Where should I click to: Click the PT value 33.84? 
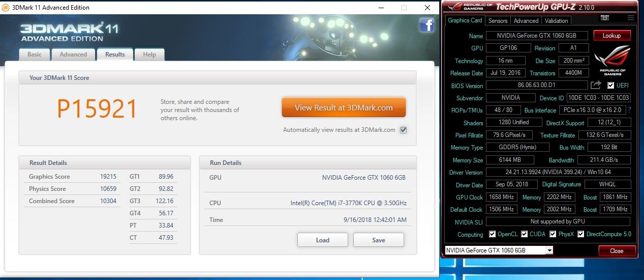point(166,226)
